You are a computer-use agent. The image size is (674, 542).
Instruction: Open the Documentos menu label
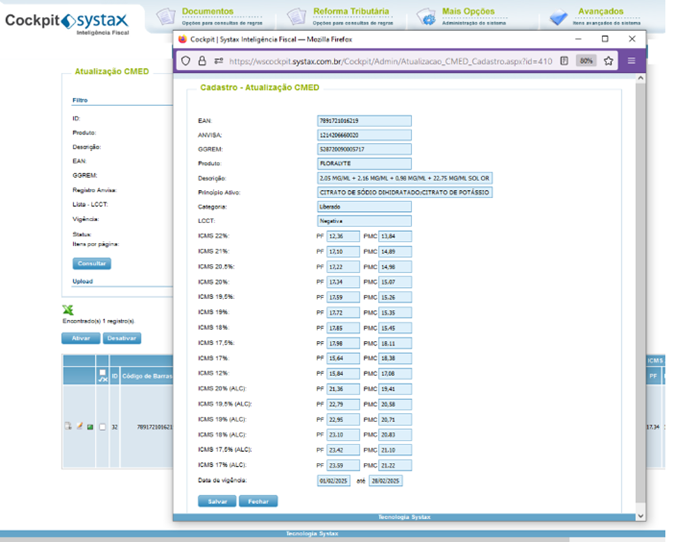208,11
